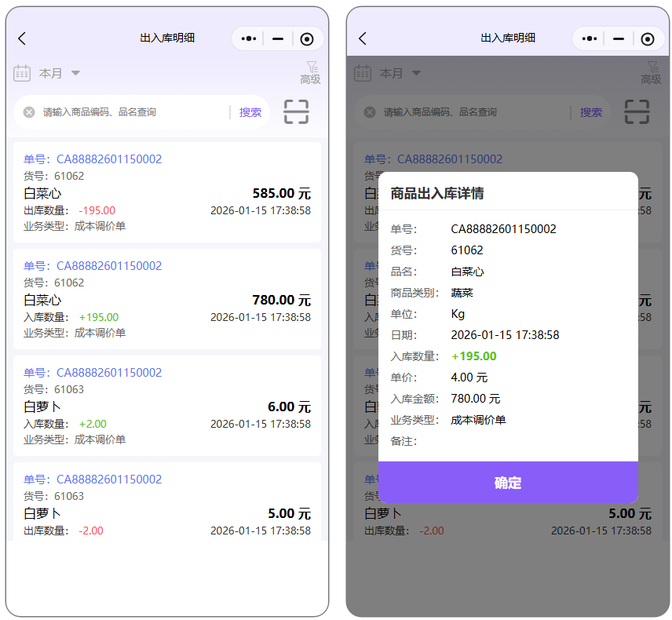
Task: Go back using right screen's back arrow
Action: pos(363,38)
